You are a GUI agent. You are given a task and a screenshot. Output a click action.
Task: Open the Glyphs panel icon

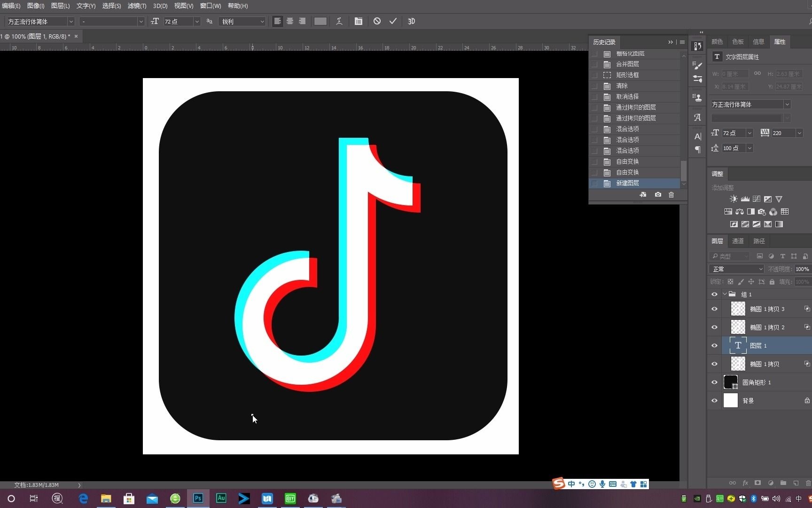[x=697, y=118]
